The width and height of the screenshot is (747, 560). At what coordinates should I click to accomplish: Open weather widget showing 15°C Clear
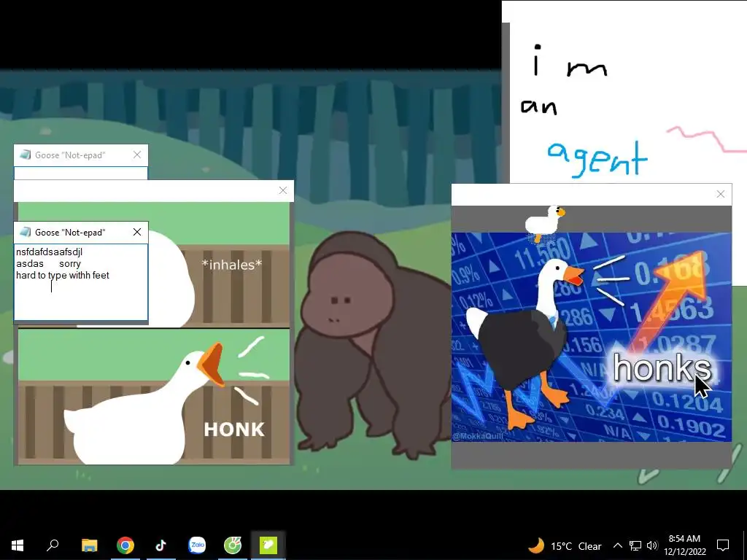(565, 545)
